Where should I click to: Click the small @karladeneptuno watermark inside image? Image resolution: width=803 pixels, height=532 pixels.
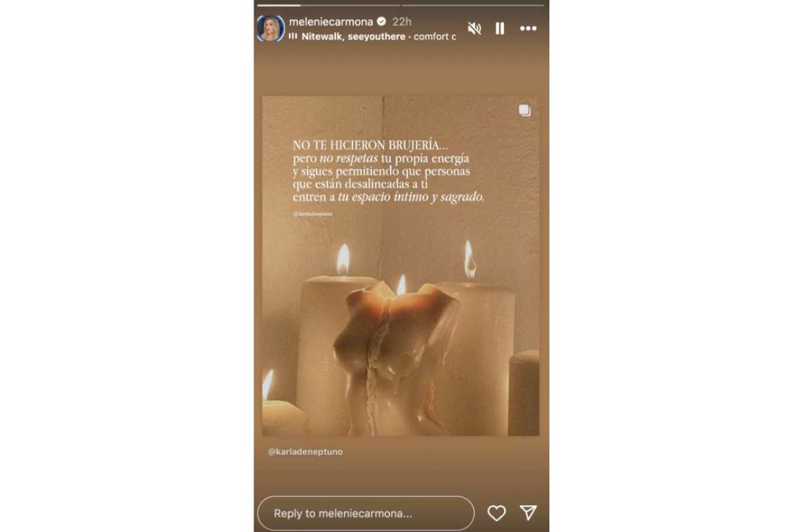pyautogui.click(x=313, y=214)
